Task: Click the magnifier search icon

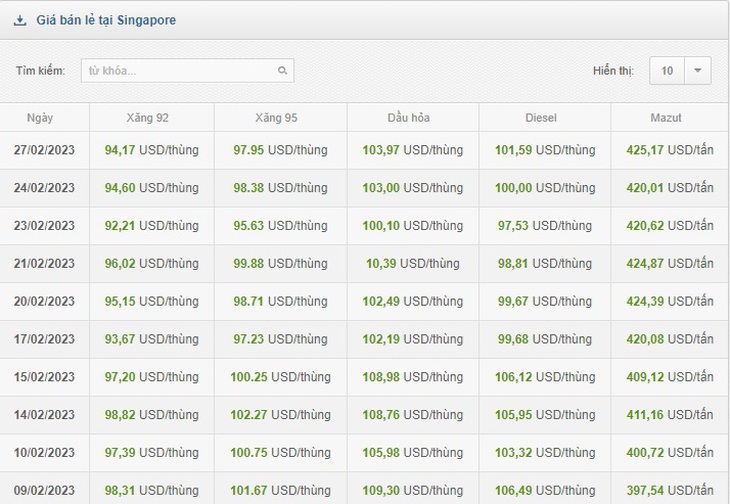Action: point(282,70)
